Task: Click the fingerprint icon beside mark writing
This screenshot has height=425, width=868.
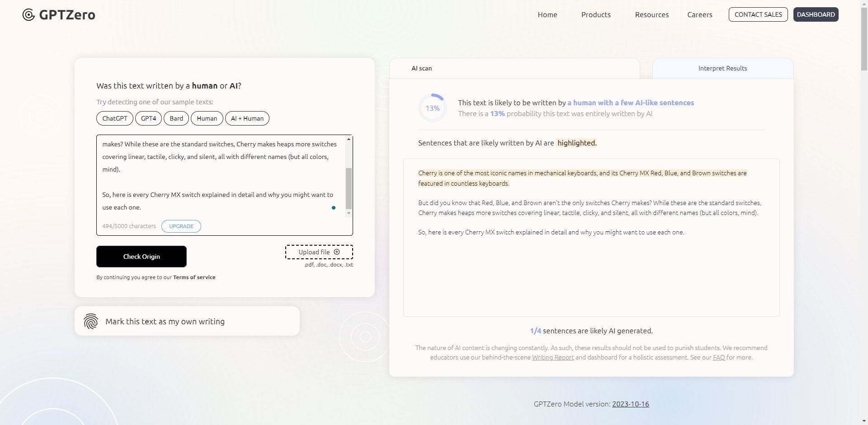Action: coord(91,321)
